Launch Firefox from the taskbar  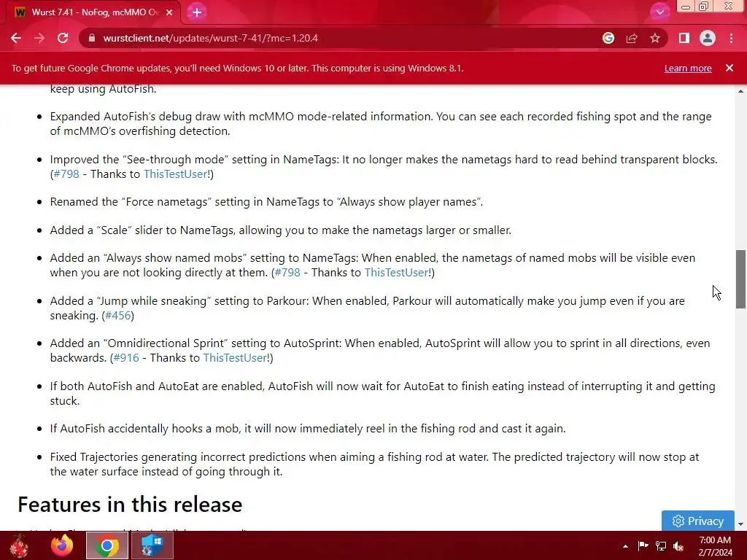pyautogui.click(x=62, y=545)
